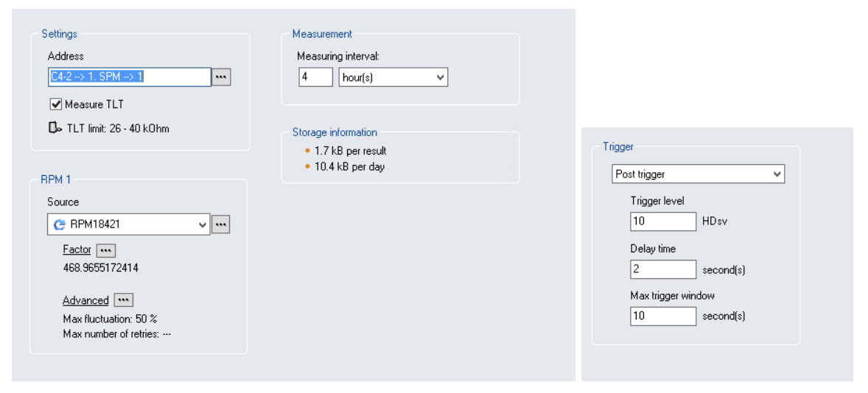
Task: Click the Factor link label
Action: pos(77,250)
